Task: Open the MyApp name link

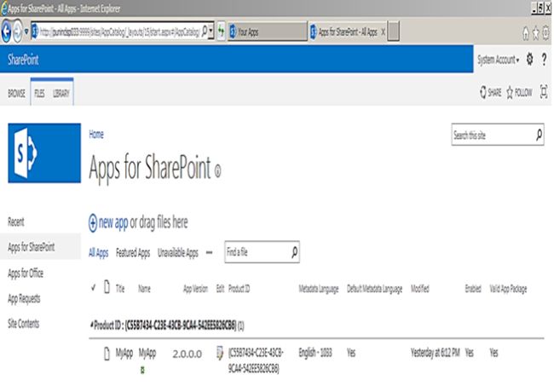Action: 147,353
